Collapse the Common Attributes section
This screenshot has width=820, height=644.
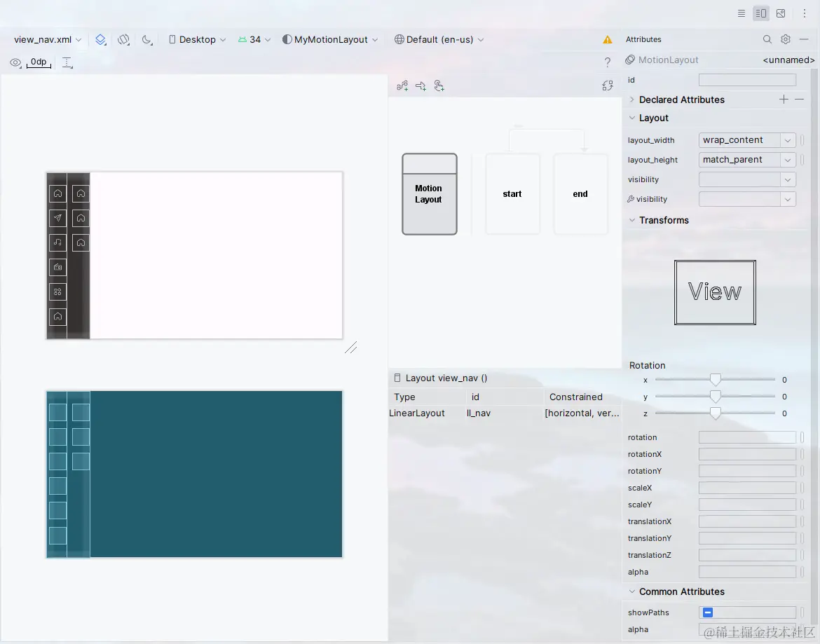point(631,591)
